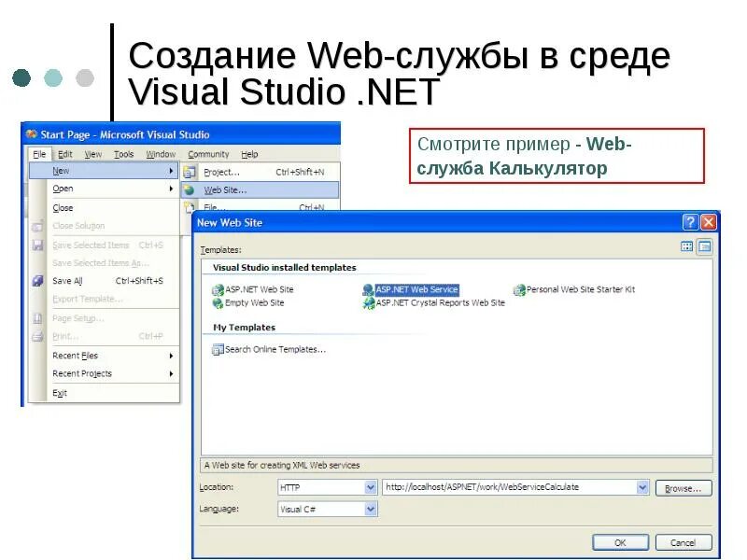This screenshot has height=560, width=747.
Task: Expand the Open submenu entry
Action: click(104, 189)
